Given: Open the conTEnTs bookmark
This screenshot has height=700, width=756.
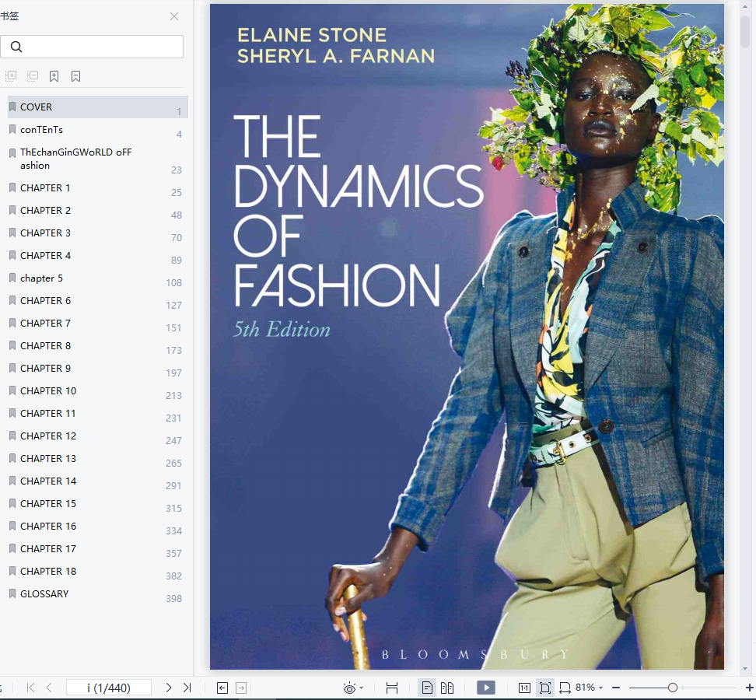Looking at the screenshot, I should 98,130.
